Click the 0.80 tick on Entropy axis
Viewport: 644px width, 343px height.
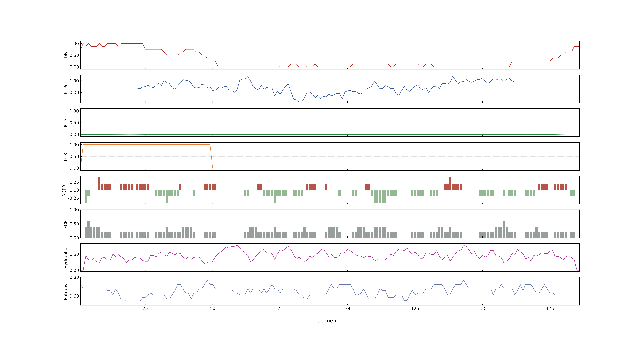coord(74,277)
